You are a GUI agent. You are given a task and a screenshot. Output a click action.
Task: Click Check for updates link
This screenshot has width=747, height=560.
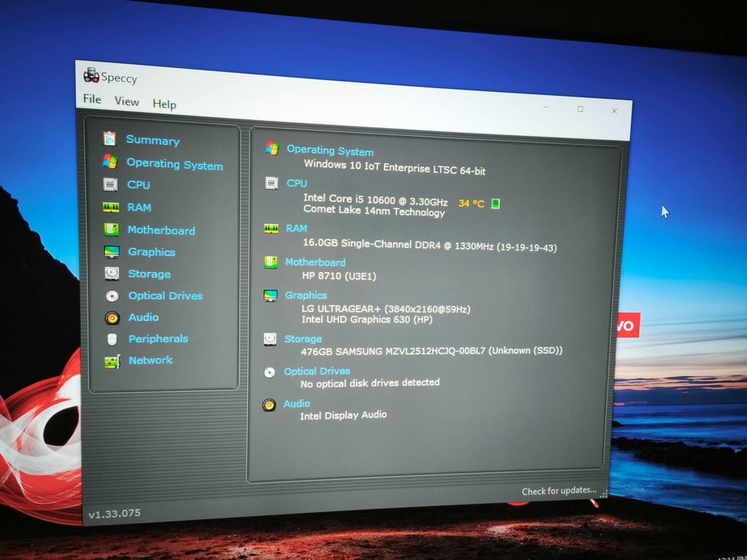pyautogui.click(x=559, y=490)
